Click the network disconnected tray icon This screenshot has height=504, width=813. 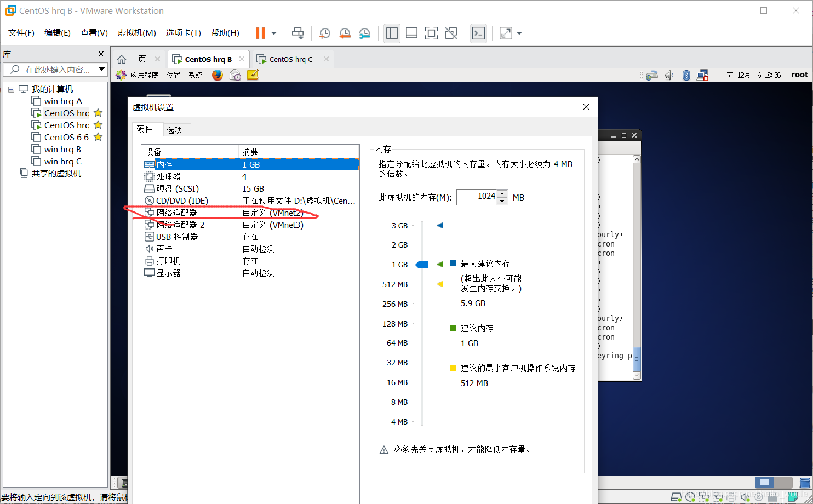click(x=703, y=75)
